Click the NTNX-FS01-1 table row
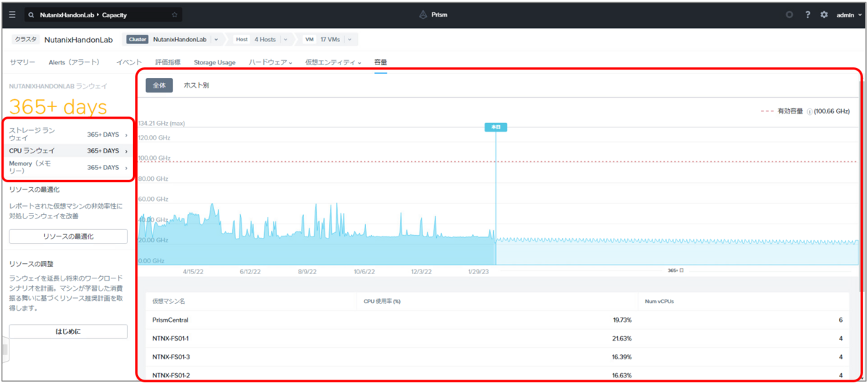This screenshot has height=384, width=868. click(498, 338)
